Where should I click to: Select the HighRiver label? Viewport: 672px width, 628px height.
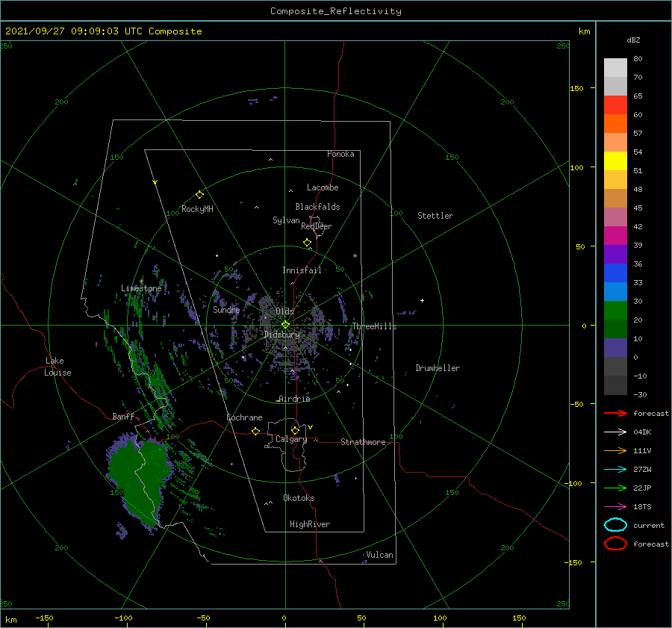point(310,524)
